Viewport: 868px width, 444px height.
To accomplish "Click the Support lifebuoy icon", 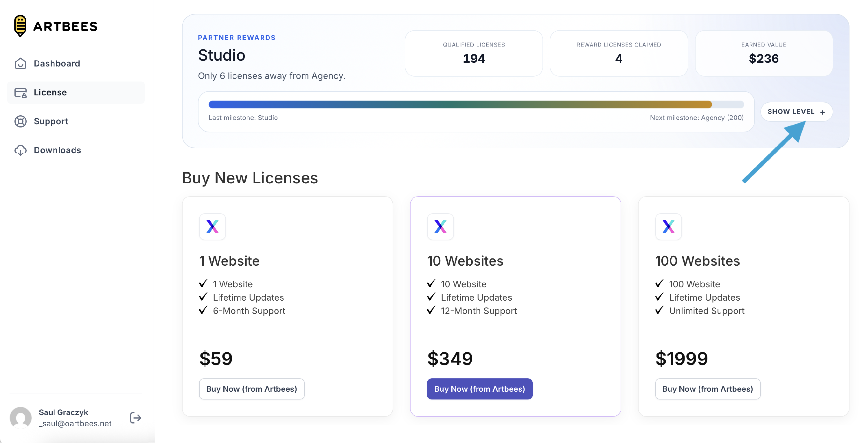I will (x=20, y=121).
